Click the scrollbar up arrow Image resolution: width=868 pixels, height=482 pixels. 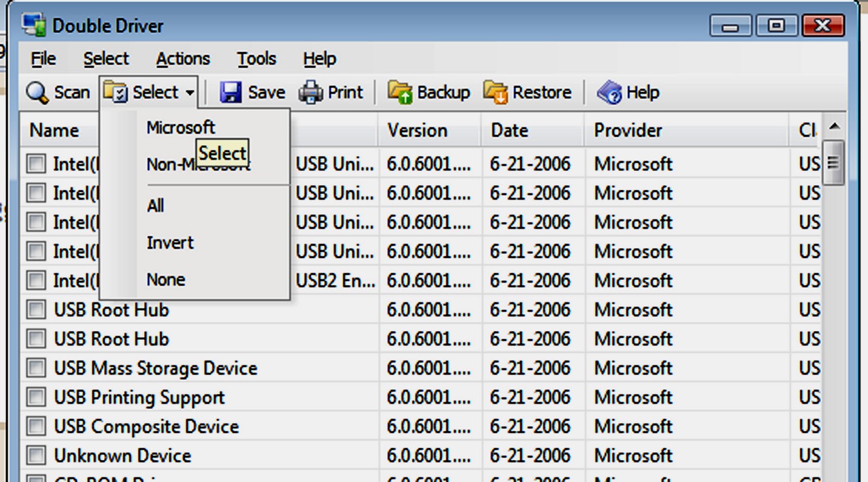(x=834, y=127)
